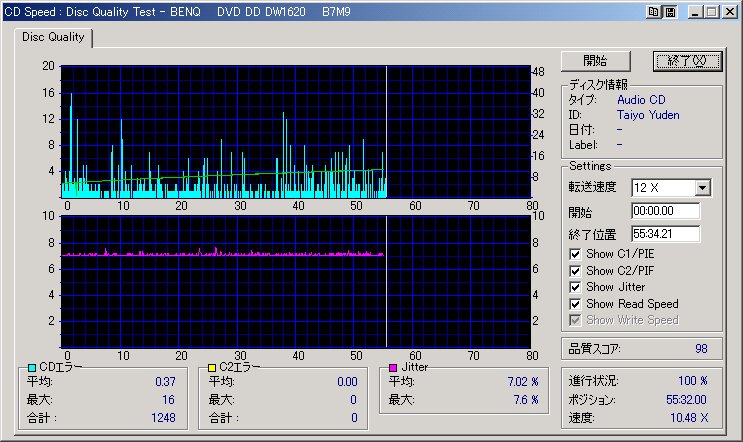Click the cyan CD error legend square
743x442 pixels.
33,367
